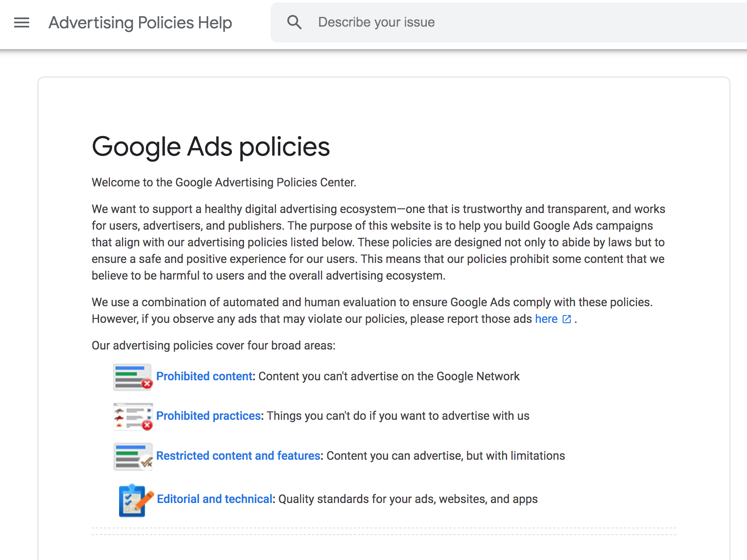Go to Advertising Policies Help home

coord(140,22)
